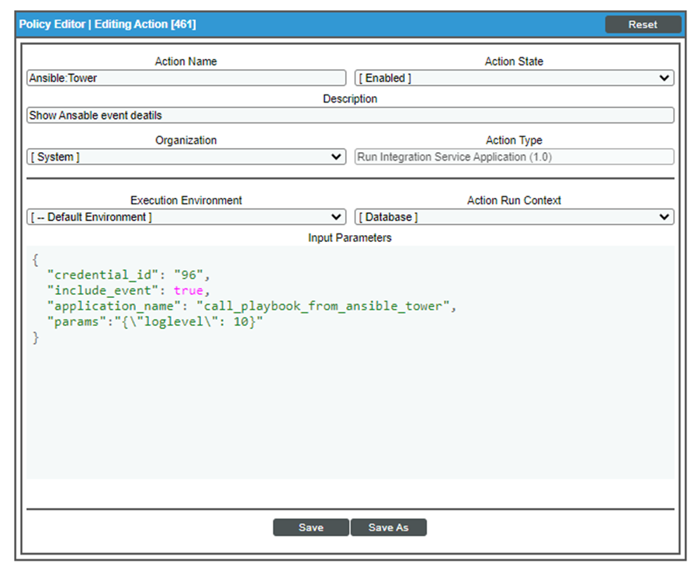Open the Execution Environment dropdown
Screen dimensions: 700x588
click(186, 217)
